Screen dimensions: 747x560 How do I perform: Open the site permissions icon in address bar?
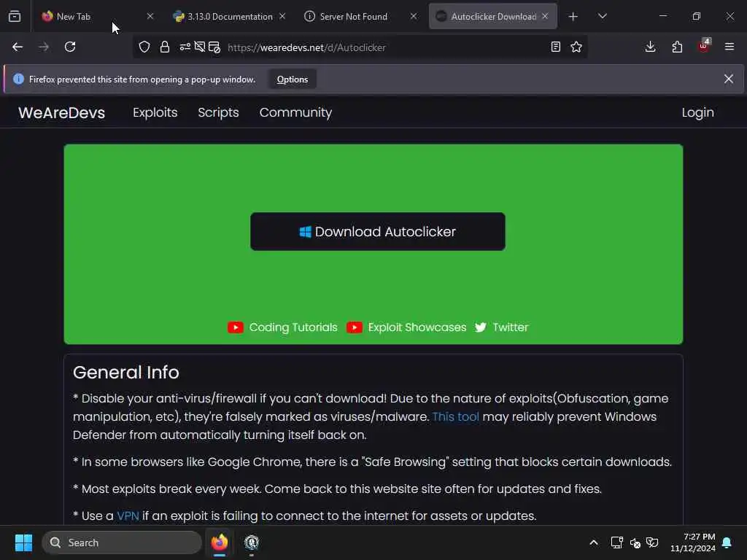tap(185, 47)
